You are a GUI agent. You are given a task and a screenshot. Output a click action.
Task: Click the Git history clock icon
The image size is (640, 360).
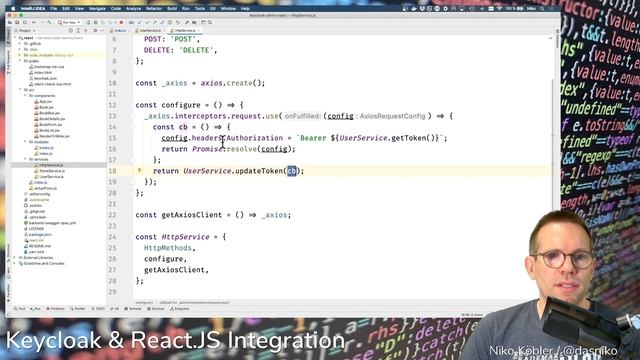(x=170, y=22)
